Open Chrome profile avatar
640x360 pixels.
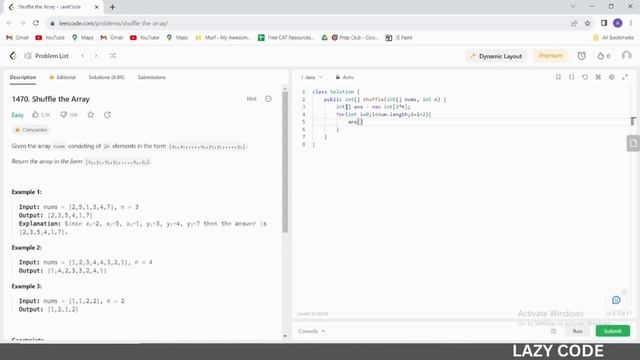point(618,23)
